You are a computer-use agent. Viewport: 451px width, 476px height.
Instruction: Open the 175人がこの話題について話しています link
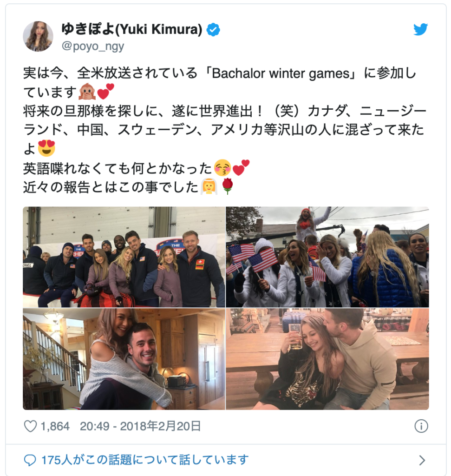point(145,460)
